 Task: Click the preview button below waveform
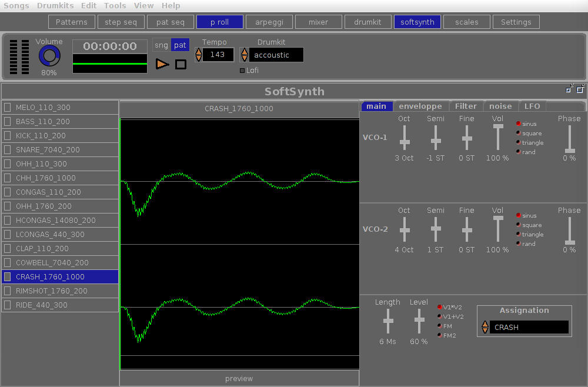[239, 378]
